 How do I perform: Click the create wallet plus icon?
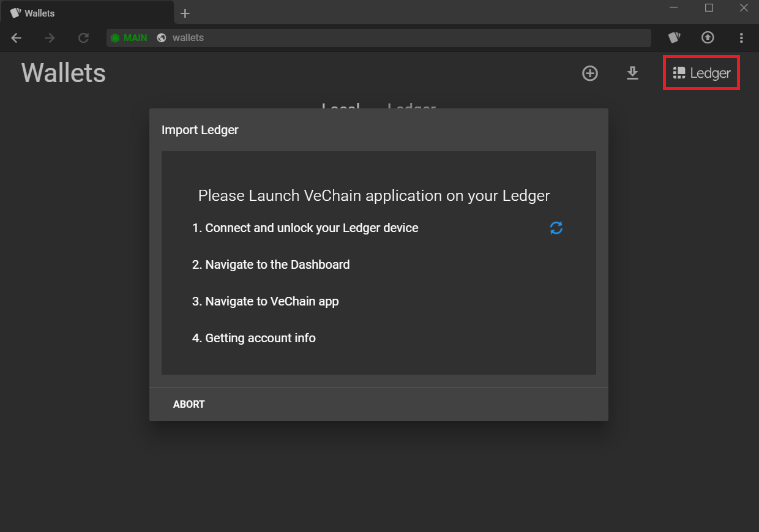click(x=589, y=73)
